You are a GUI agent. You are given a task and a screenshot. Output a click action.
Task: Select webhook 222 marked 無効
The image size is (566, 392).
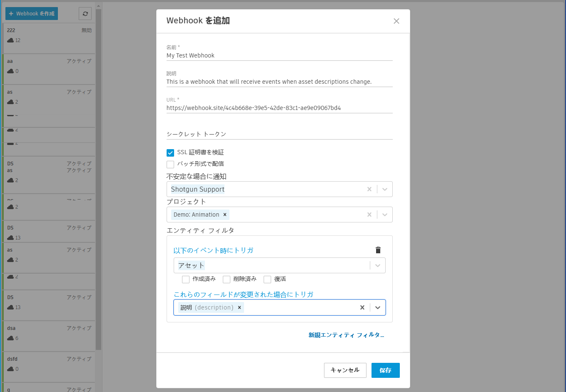pos(49,38)
